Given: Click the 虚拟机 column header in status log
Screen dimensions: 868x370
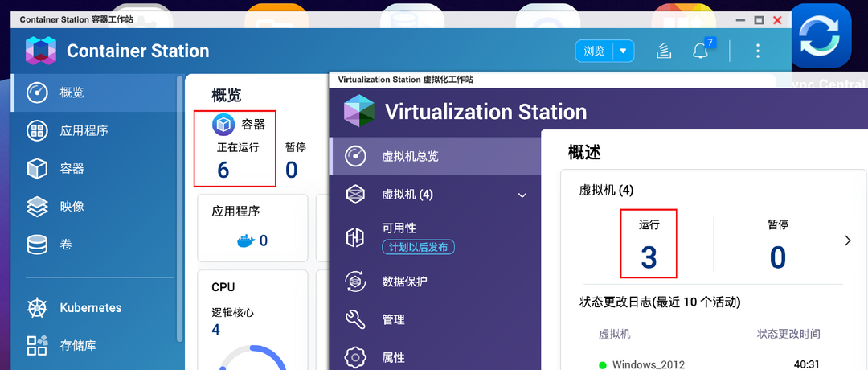Looking at the screenshot, I should [615, 334].
